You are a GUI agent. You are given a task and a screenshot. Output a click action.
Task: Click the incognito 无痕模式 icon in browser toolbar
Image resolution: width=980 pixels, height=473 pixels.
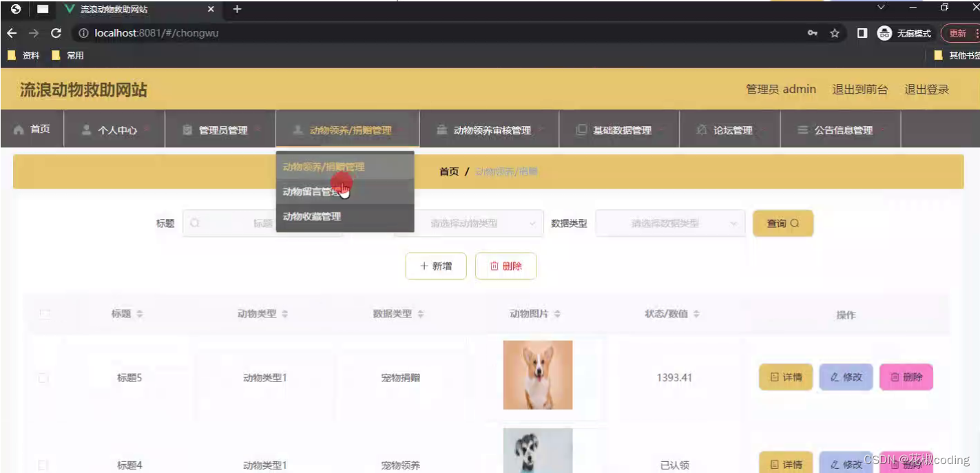[884, 32]
